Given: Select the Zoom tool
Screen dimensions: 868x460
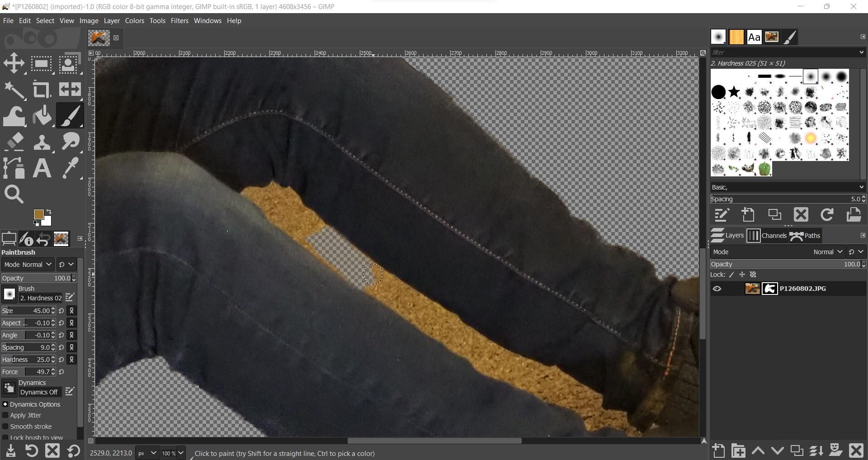Looking at the screenshot, I should pos(14,194).
